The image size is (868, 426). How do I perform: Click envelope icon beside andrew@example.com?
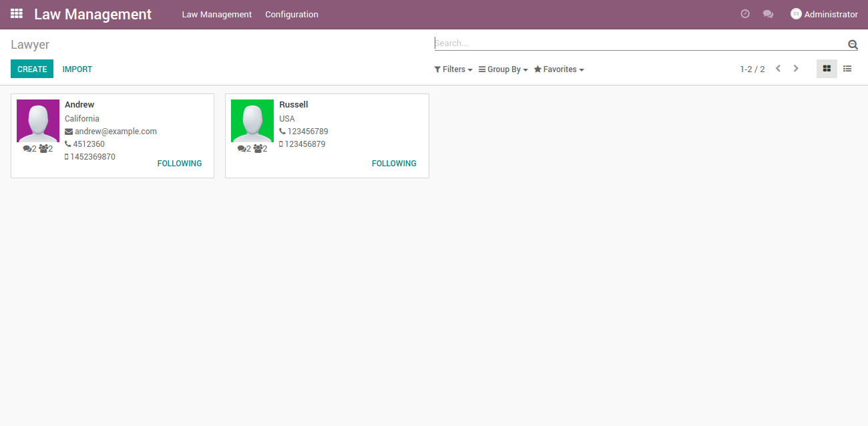coord(69,132)
